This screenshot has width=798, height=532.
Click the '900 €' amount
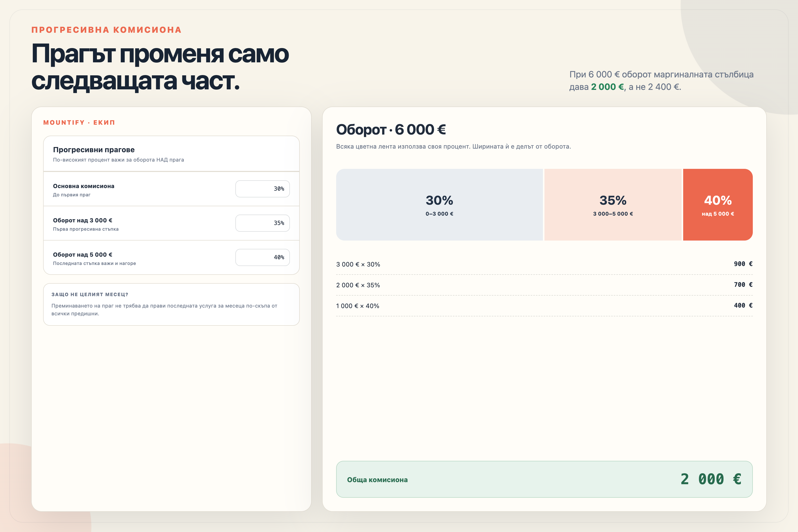click(x=743, y=264)
